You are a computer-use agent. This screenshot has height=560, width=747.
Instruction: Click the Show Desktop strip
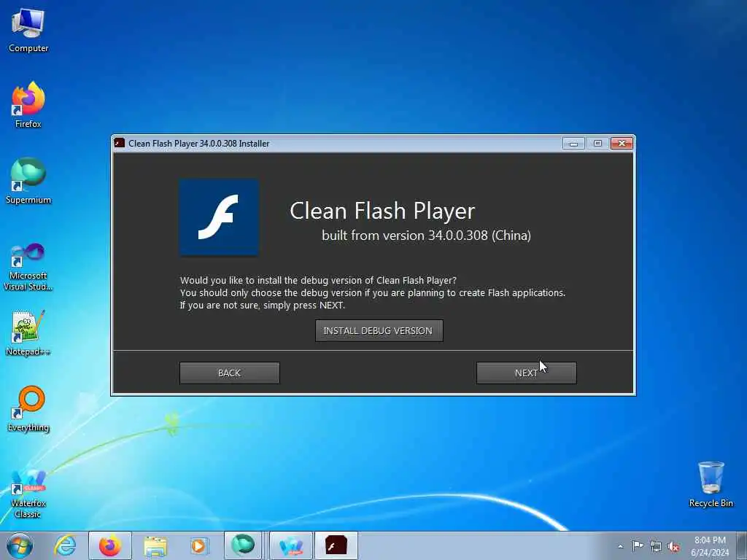[x=743, y=545]
